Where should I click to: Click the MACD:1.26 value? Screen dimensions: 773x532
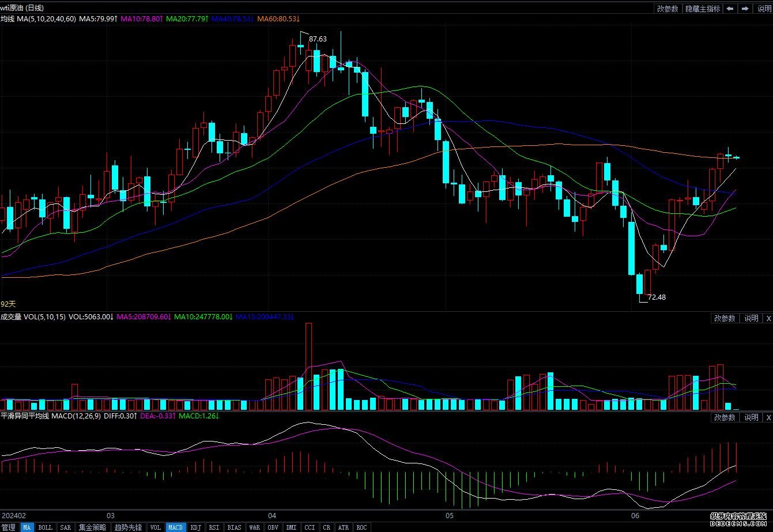click(x=199, y=416)
